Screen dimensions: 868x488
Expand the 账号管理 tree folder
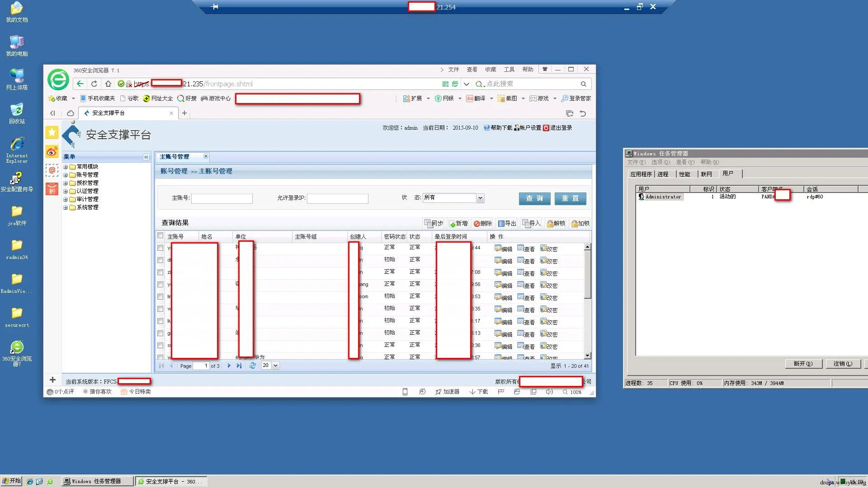66,175
